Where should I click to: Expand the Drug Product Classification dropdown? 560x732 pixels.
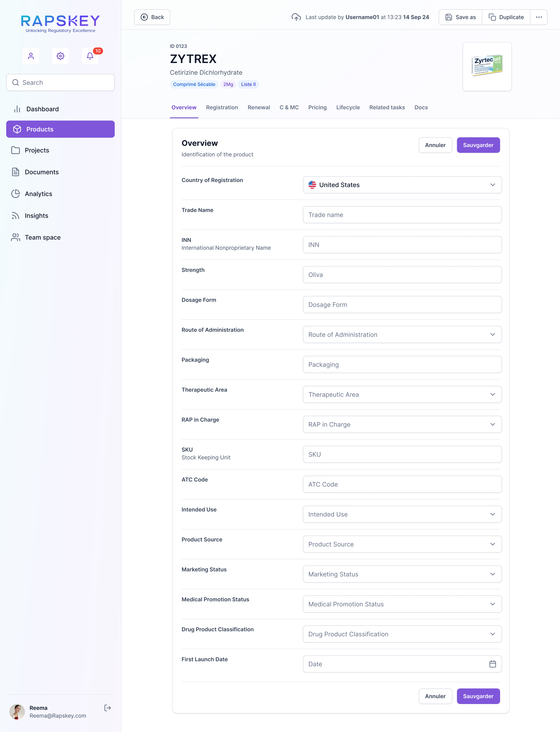[x=402, y=634]
